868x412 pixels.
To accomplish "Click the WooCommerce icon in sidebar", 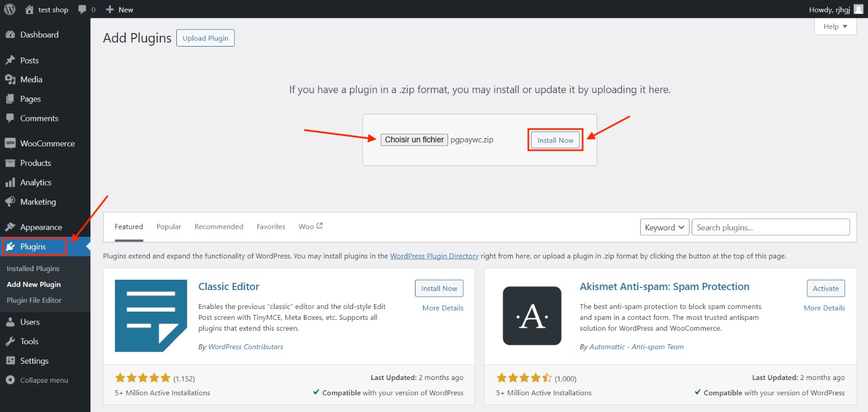I will (x=10, y=144).
